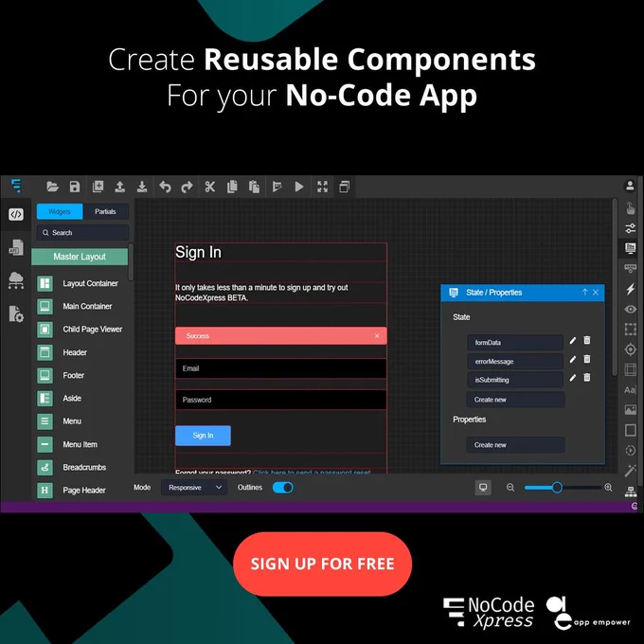Zoom in with magnifier plus icon
644x644 pixels.
click(x=608, y=488)
